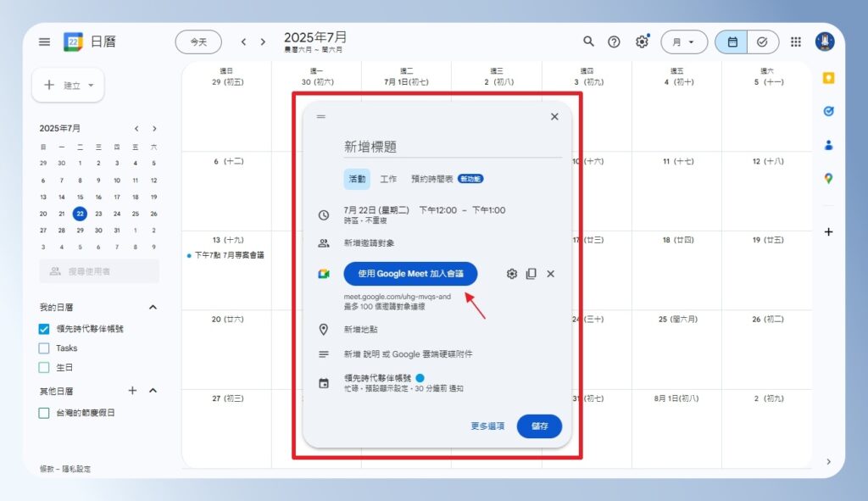
Task: Toggle the 領先時代夥伴帳號 calendar checkbox
Action: click(44, 329)
